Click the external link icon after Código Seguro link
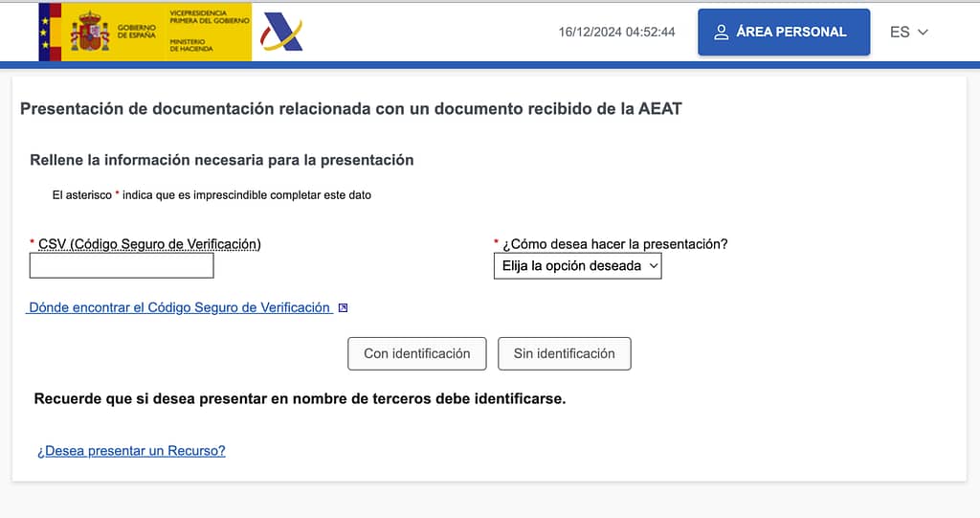The width and height of the screenshot is (980, 518). pyautogui.click(x=343, y=307)
